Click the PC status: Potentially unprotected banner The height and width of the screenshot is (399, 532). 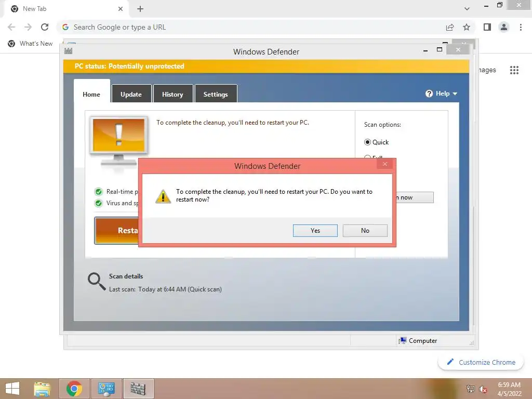click(267, 66)
